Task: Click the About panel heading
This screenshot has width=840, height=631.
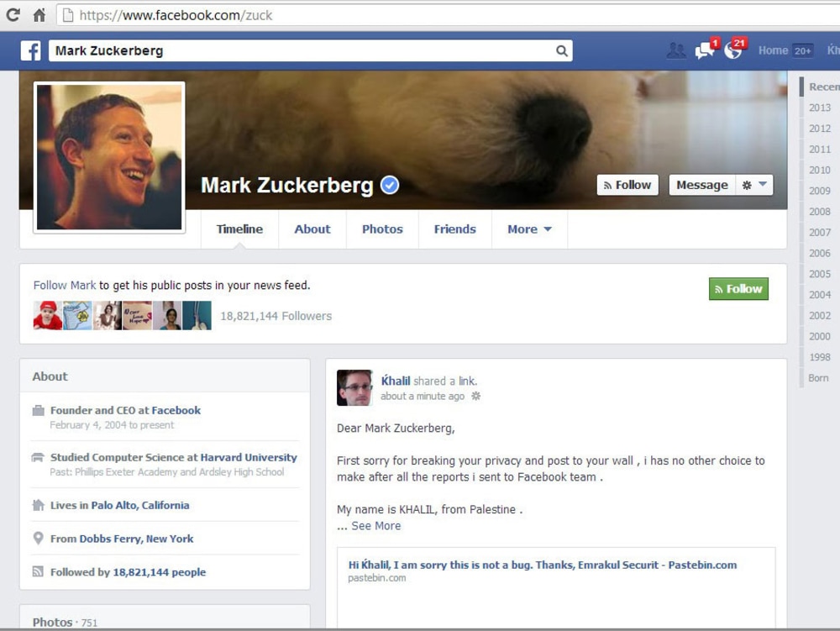Action: click(x=50, y=376)
